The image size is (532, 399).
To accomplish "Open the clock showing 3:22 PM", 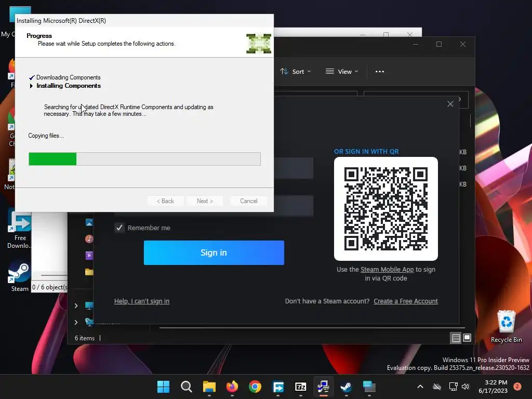I will [493, 387].
